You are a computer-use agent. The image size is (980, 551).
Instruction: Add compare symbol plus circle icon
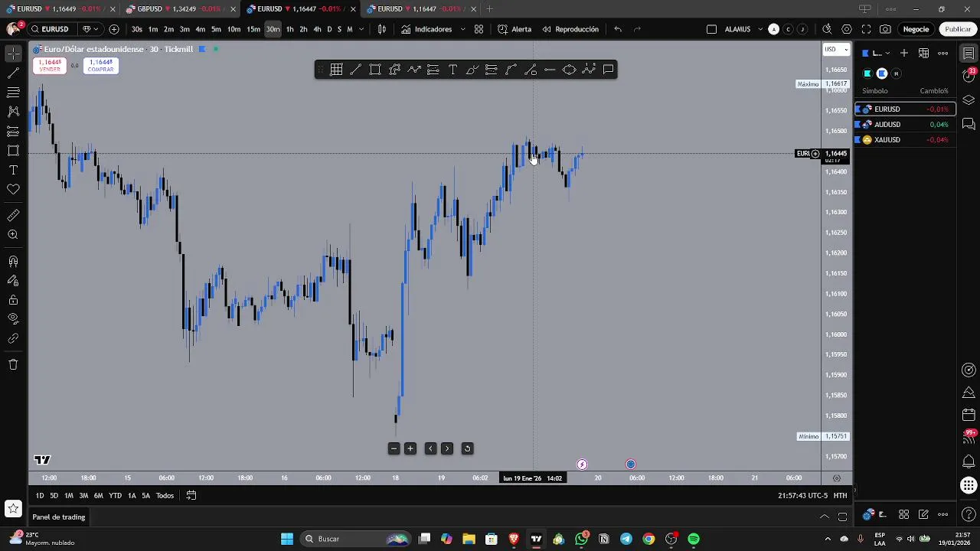114,29
